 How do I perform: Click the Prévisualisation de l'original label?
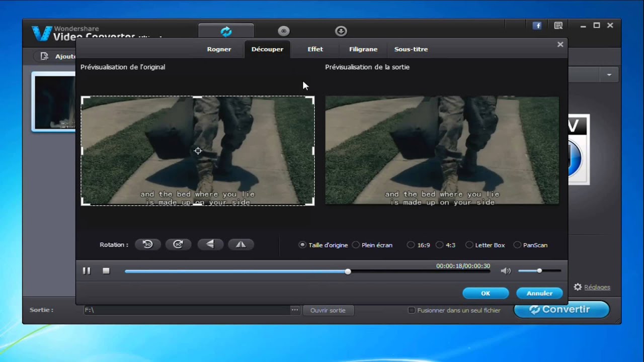123,67
